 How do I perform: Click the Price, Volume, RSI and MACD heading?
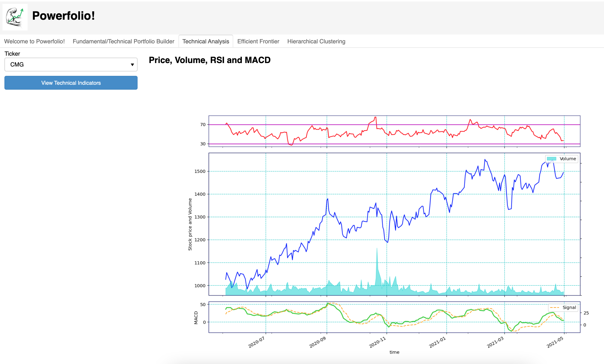(x=210, y=60)
